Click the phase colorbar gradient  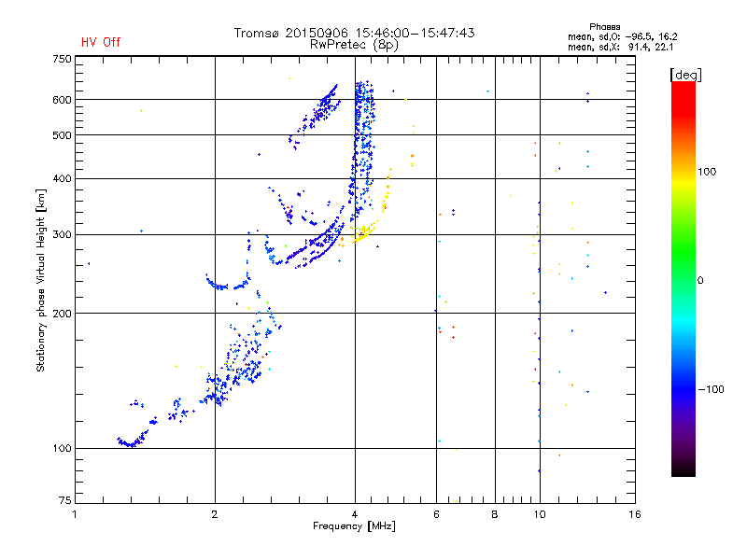684,278
